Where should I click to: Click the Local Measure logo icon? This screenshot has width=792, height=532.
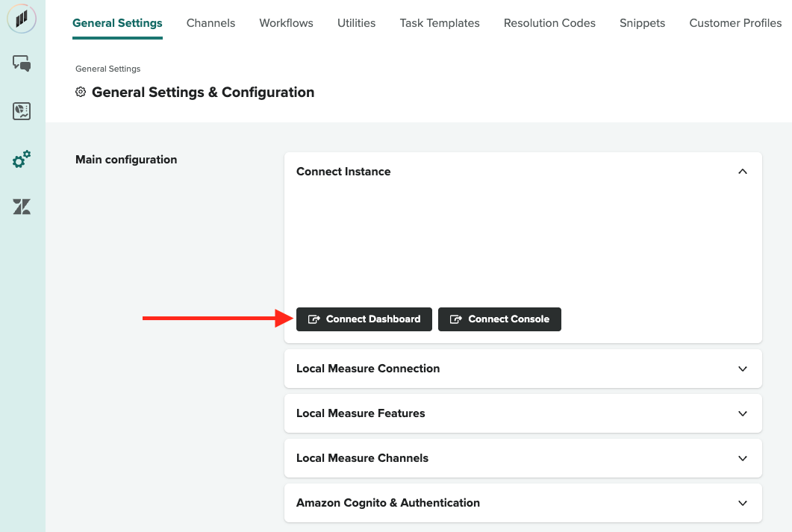pos(21,19)
